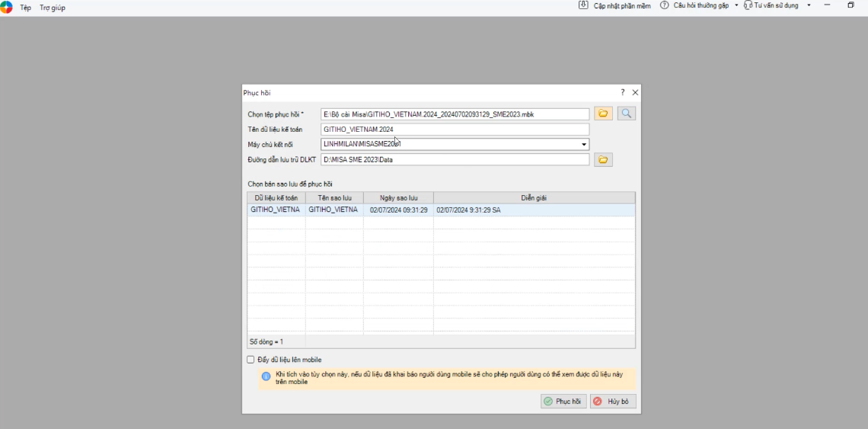Viewport: 868px width, 429px height.
Task: Enable Đẩy dữ liệu lên mobile checkbox
Action: pyautogui.click(x=251, y=360)
